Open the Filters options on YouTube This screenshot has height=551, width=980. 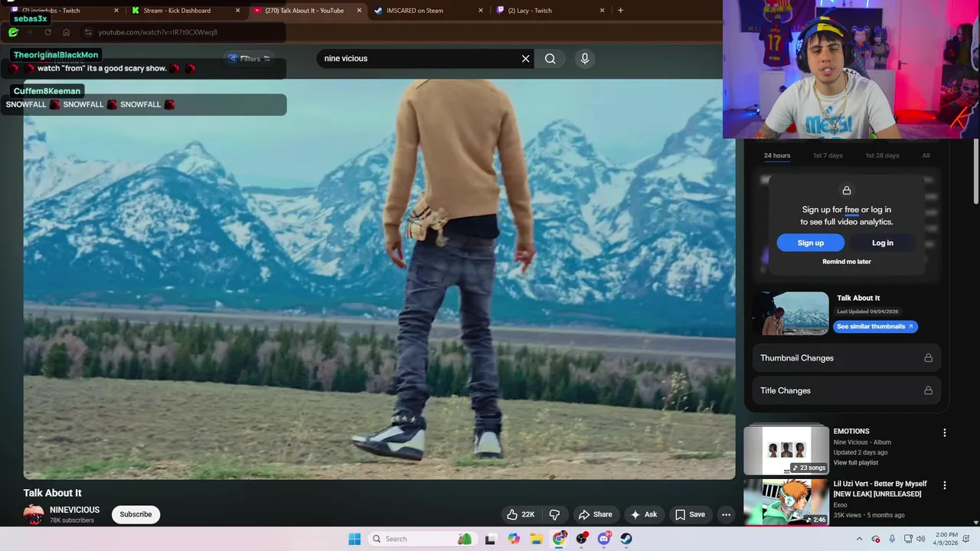pyautogui.click(x=250, y=58)
